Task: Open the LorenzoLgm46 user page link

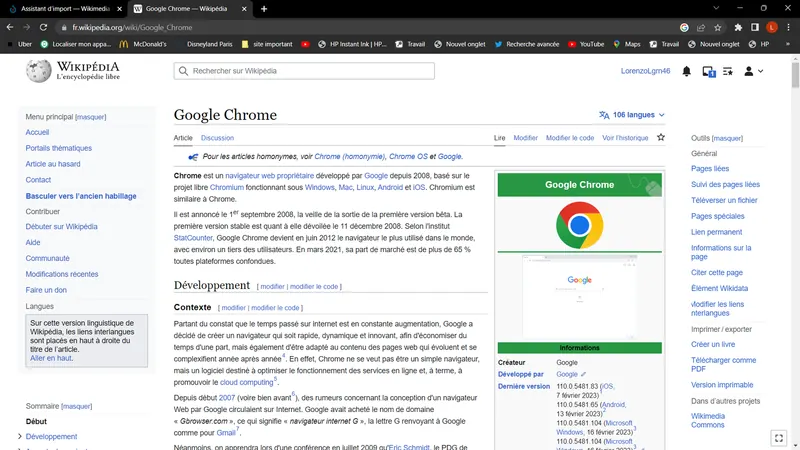Action: click(645, 71)
